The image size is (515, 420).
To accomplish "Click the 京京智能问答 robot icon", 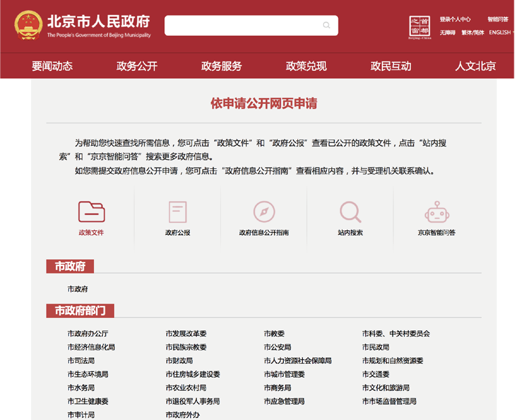I will click(x=437, y=212).
